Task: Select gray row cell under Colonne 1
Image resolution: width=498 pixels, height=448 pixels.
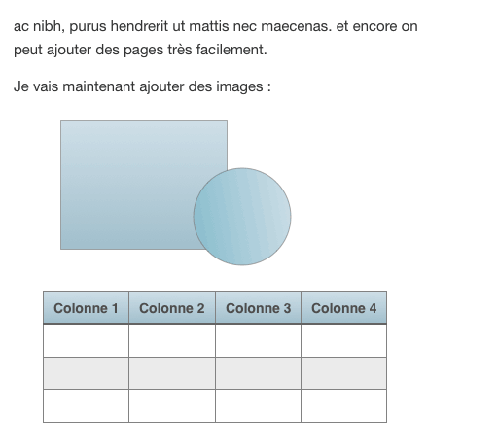Action: [86, 373]
